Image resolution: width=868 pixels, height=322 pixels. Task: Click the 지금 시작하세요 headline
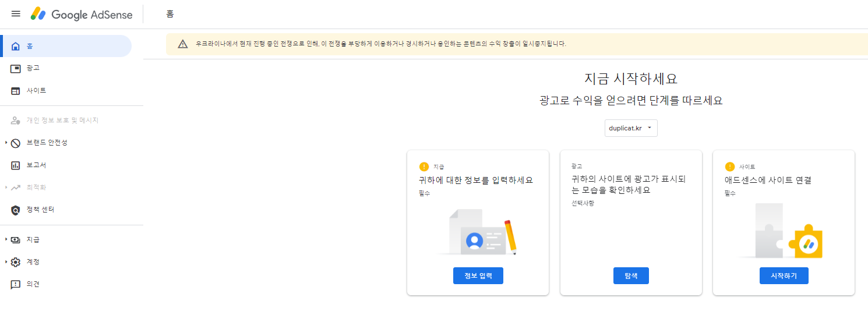[631, 79]
